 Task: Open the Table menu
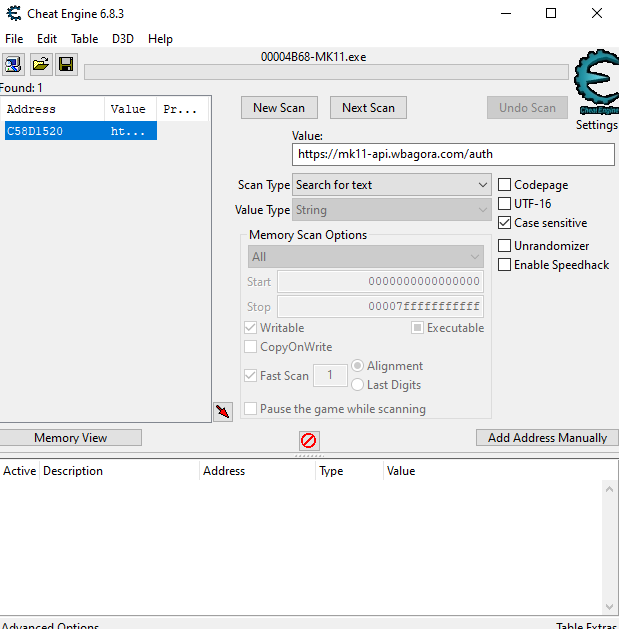click(x=85, y=39)
